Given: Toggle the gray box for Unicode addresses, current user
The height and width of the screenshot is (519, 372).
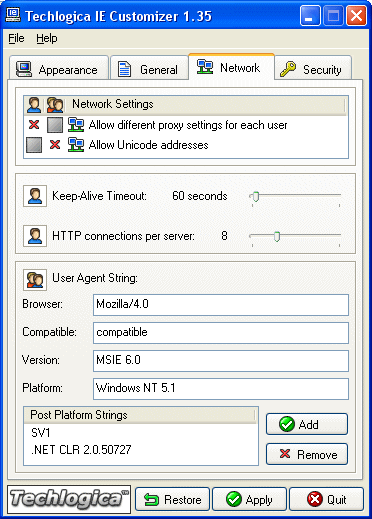Looking at the screenshot, I should pos(34,145).
